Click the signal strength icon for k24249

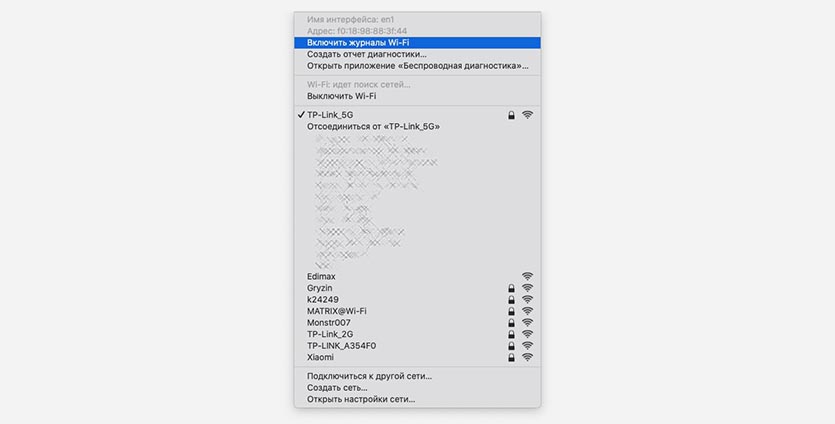pyautogui.click(x=527, y=299)
